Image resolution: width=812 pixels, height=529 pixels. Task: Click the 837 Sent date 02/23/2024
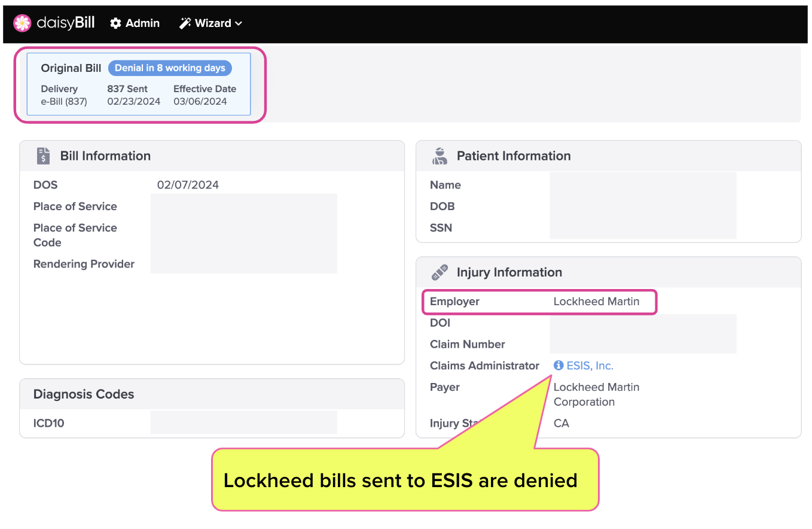pyautogui.click(x=134, y=102)
